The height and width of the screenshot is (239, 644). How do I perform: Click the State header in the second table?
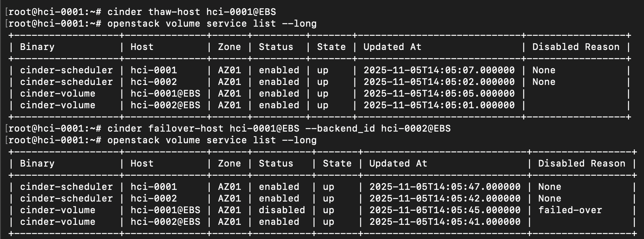point(337,163)
